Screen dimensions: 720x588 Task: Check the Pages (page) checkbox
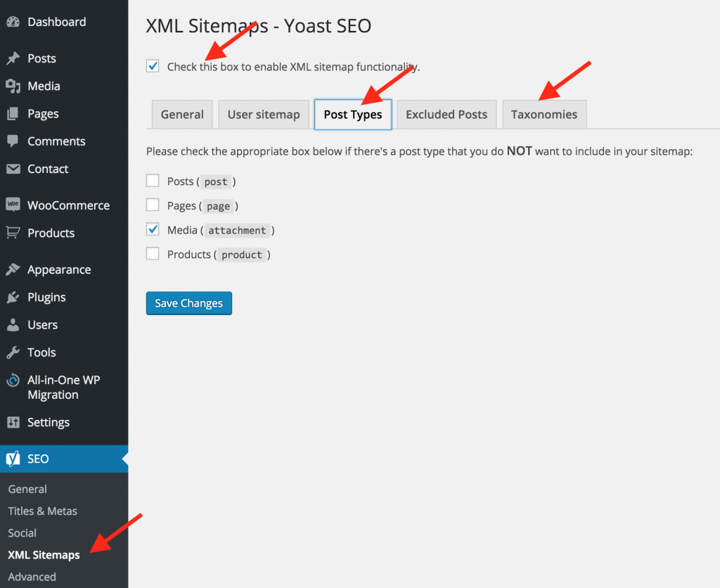pyautogui.click(x=153, y=205)
